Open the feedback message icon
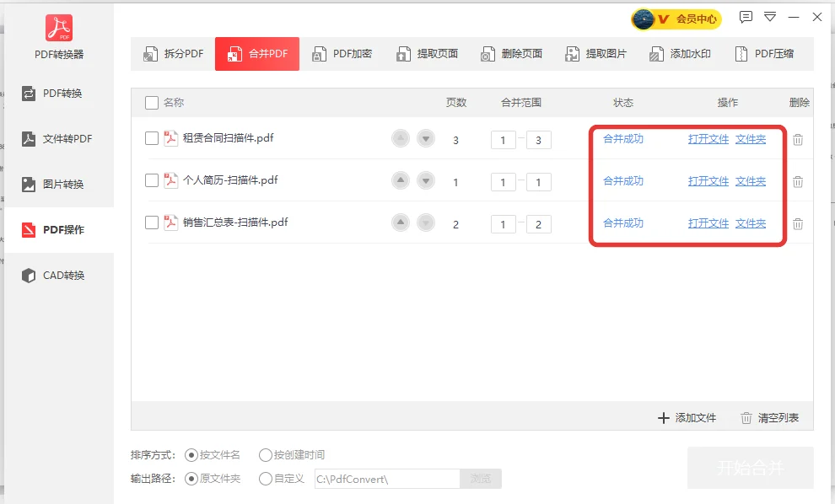This screenshot has width=835, height=504. point(746,17)
